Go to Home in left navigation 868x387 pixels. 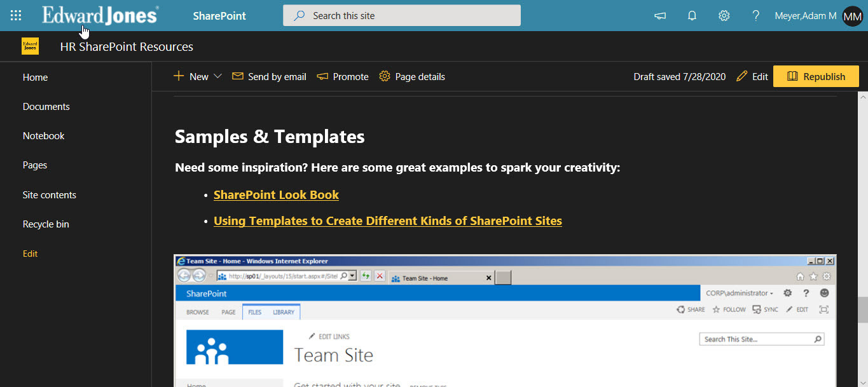coord(36,78)
